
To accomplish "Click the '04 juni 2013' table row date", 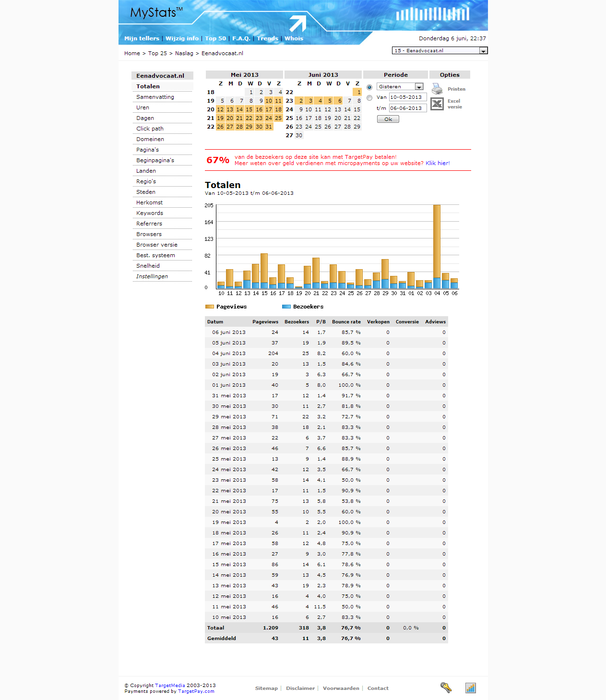I will tap(229, 354).
